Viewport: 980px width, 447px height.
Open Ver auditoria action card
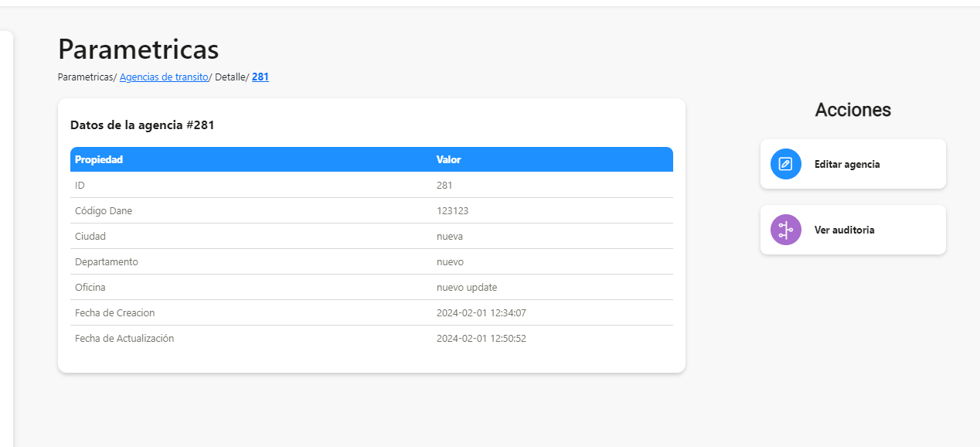tap(853, 230)
